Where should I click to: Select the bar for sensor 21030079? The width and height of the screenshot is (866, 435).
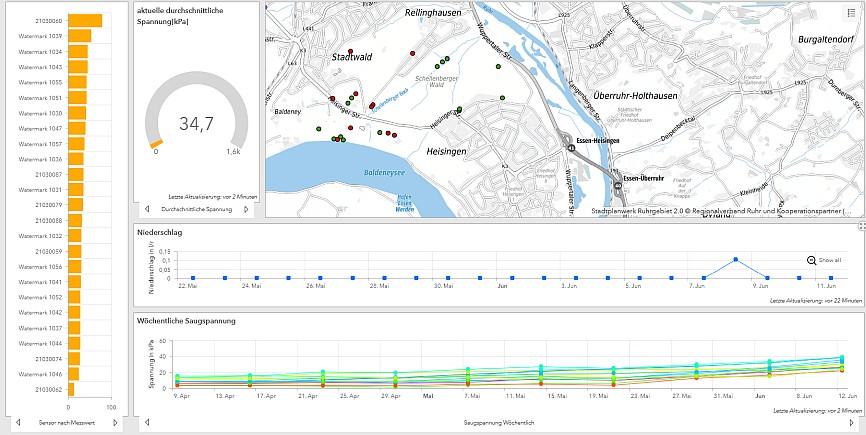point(76,204)
